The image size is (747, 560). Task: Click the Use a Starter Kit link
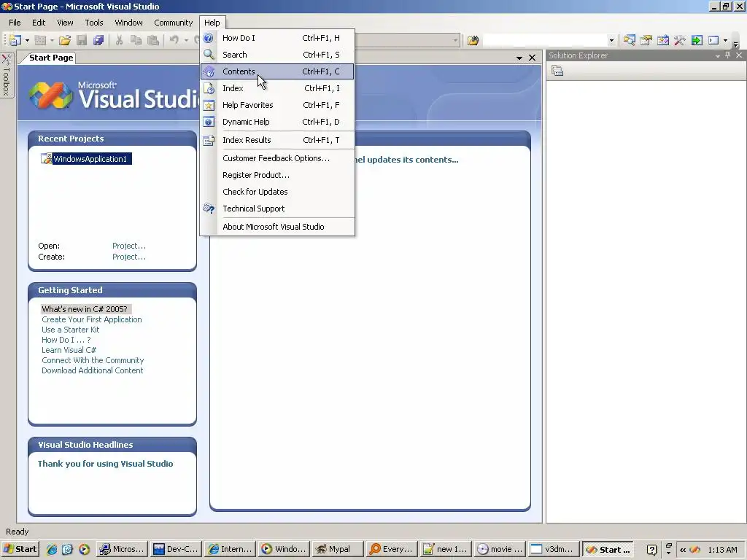click(71, 330)
